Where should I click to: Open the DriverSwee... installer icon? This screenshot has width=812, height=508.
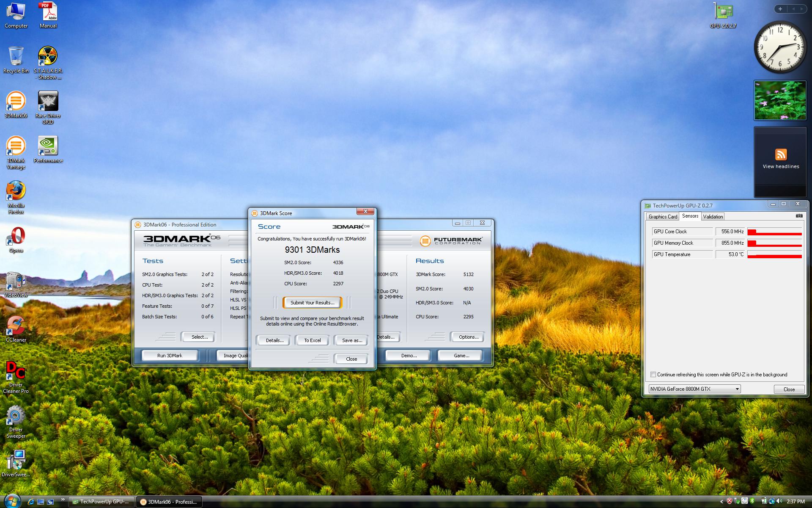[x=16, y=464]
